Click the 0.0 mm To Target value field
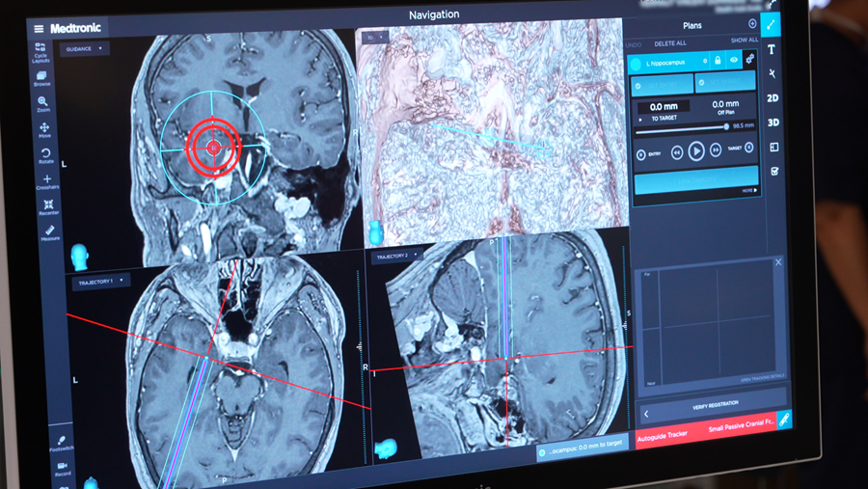 pyautogui.click(x=664, y=106)
